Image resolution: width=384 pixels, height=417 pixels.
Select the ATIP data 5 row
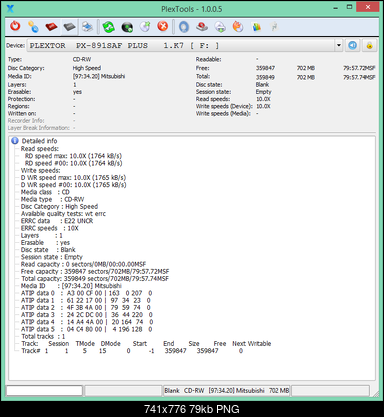(87, 329)
